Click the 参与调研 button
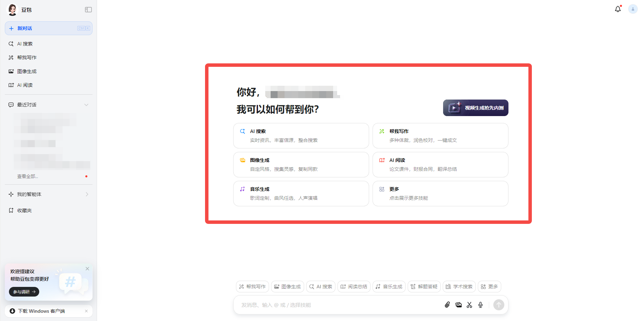644x321 pixels. 24,292
